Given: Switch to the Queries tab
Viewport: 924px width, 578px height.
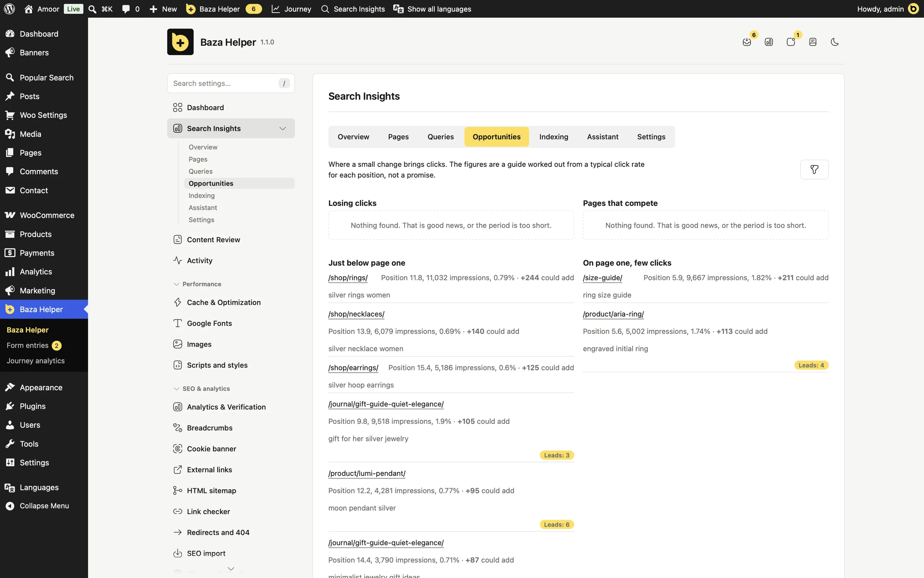Looking at the screenshot, I should point(440,137).
